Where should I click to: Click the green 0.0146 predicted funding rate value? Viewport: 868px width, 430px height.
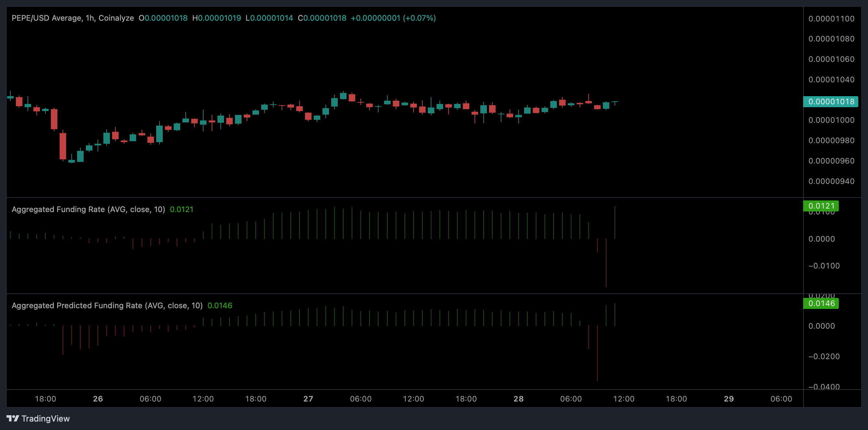tap(220, 305)
